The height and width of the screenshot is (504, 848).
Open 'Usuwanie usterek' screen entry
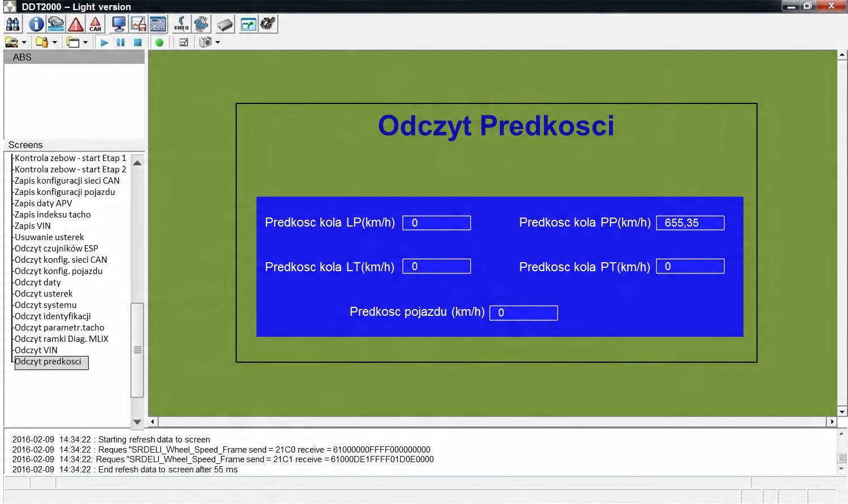point(49,237)
